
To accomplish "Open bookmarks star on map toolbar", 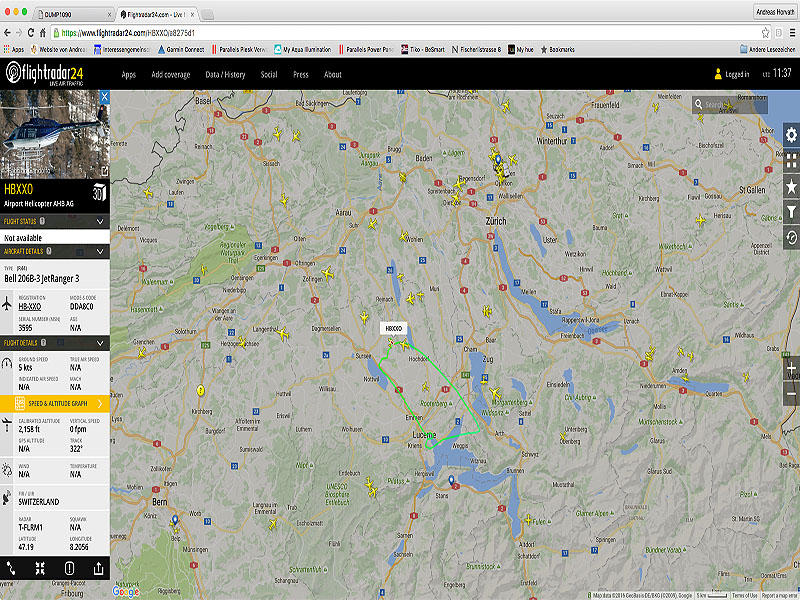I will [791, 186].
